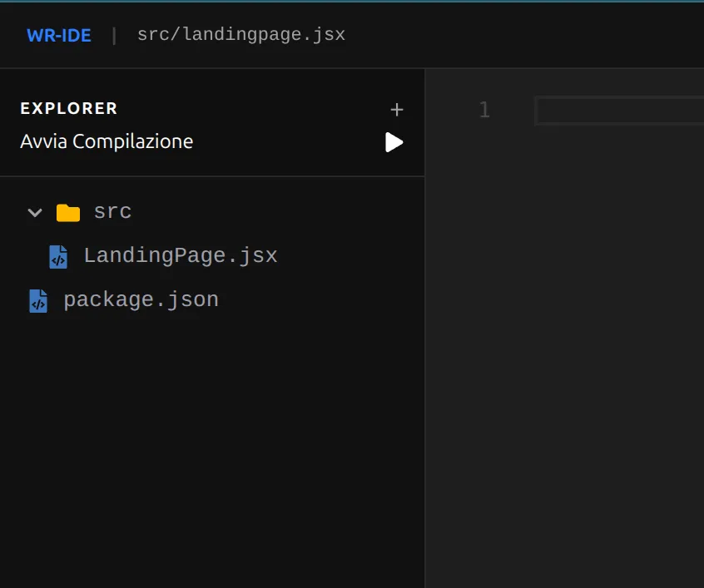The image size is (704, 588).
Task: Click the horizontal divider under Avvia Compilazione
Action: pyautogui.click(x=212, y=176)
